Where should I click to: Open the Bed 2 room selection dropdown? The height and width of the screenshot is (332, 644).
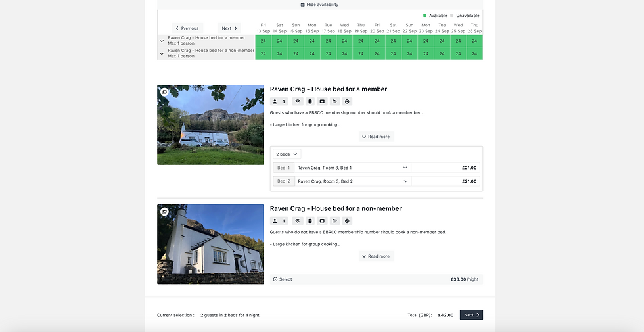[352, 181]
